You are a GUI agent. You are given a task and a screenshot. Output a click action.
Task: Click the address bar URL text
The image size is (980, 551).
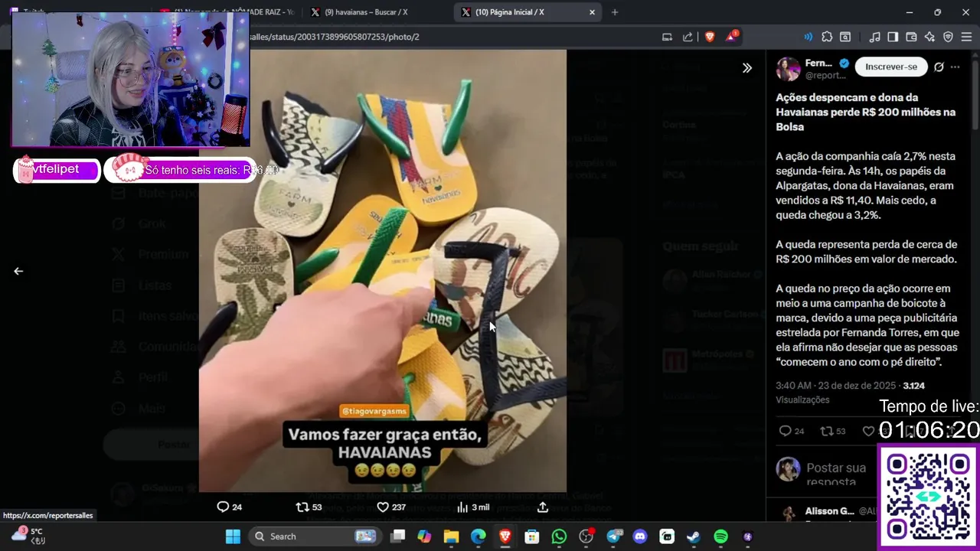335,37
